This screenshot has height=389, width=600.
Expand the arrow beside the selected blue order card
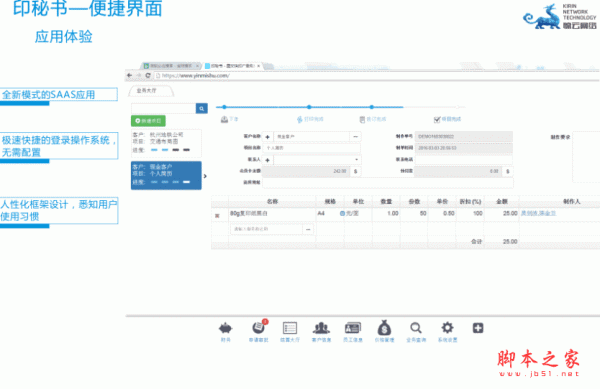(x=205, y=176)
